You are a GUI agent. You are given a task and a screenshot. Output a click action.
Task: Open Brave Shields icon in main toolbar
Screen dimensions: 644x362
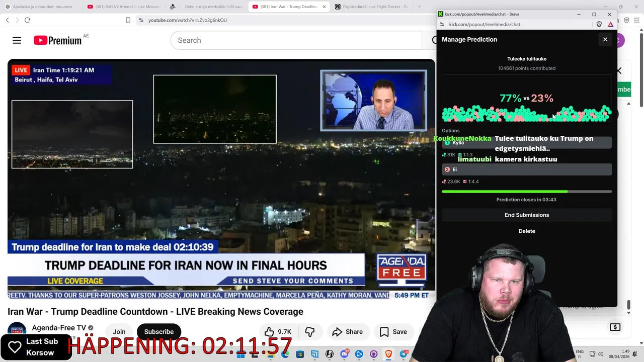point(626,20)
